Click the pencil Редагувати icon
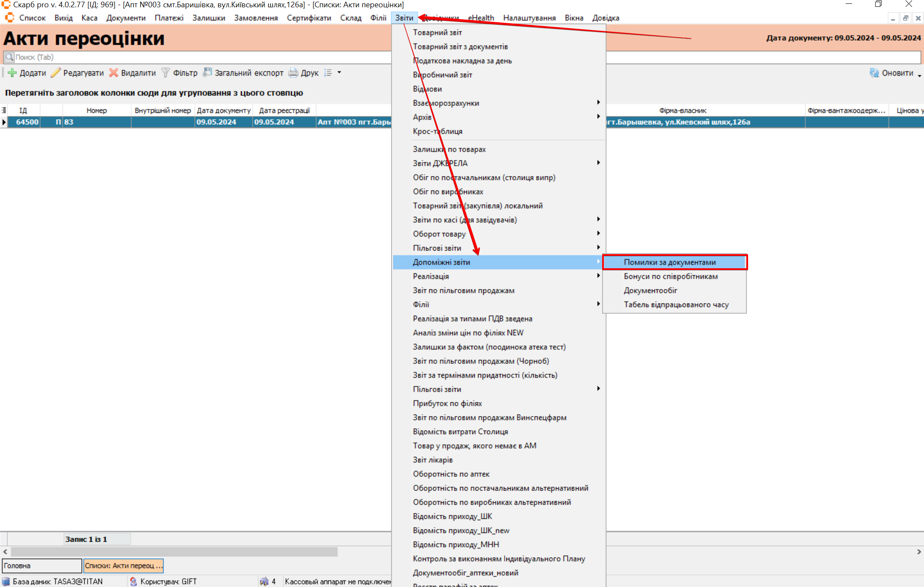This screenshot has width=924, height=587. pyautogui.click(x=56, y=73)
